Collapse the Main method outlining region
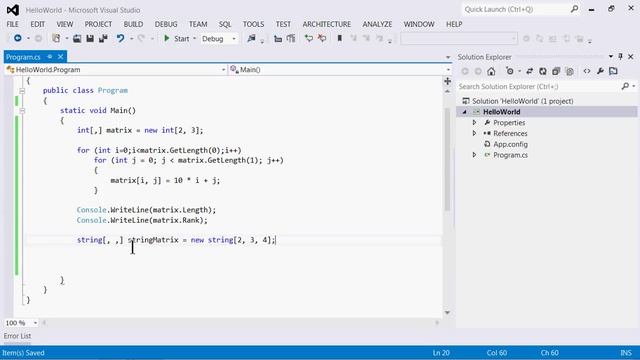 coord(22,111)
